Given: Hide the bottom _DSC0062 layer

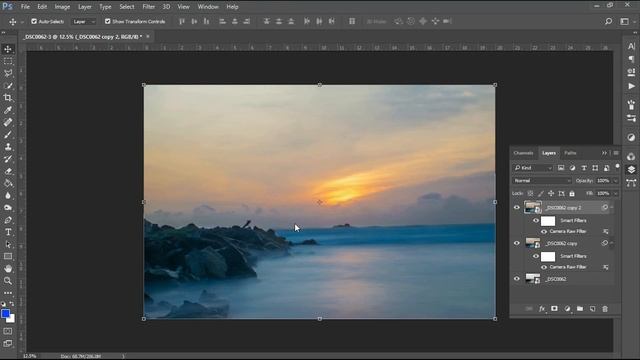Looking at the screenshot, I should [517, 279].
